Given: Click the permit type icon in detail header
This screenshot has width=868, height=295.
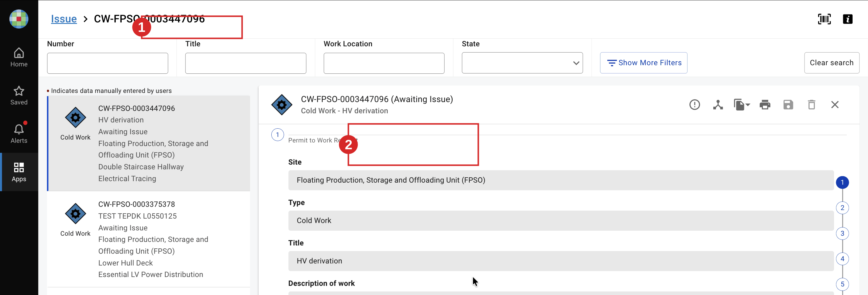Looking at the screenshot, I should [x=282, y=105].
